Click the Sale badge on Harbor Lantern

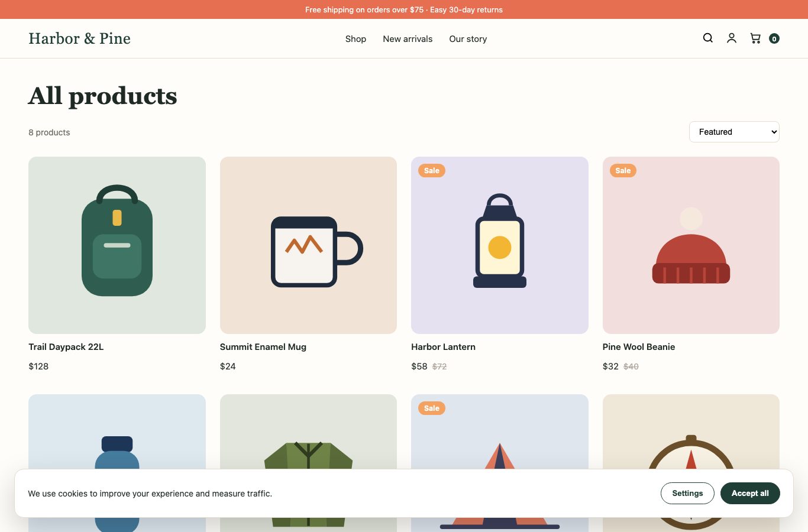[x=432, y=171]
